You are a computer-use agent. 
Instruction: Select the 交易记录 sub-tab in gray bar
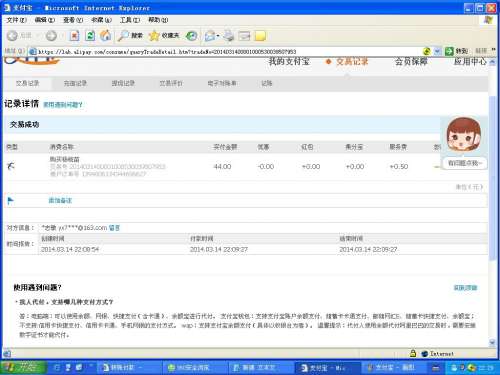[27, 83]
